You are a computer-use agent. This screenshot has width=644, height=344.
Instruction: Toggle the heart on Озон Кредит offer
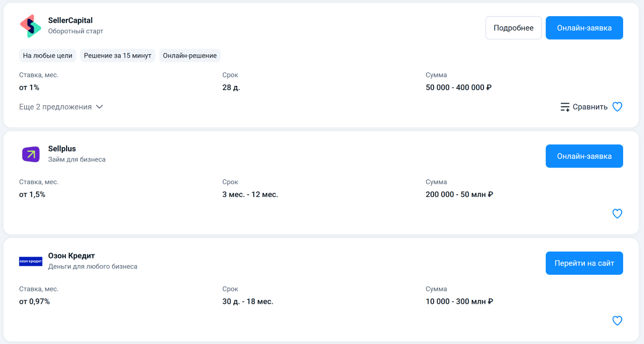[617, 321]
